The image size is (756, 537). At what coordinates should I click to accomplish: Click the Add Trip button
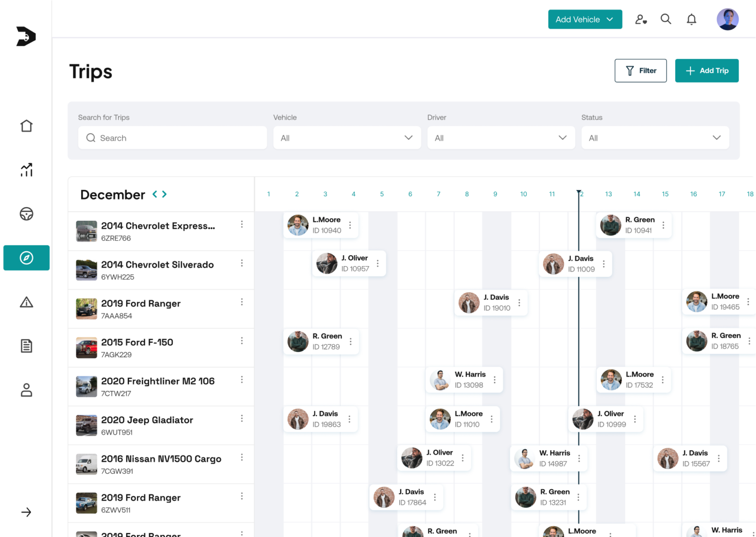(706, 71)
